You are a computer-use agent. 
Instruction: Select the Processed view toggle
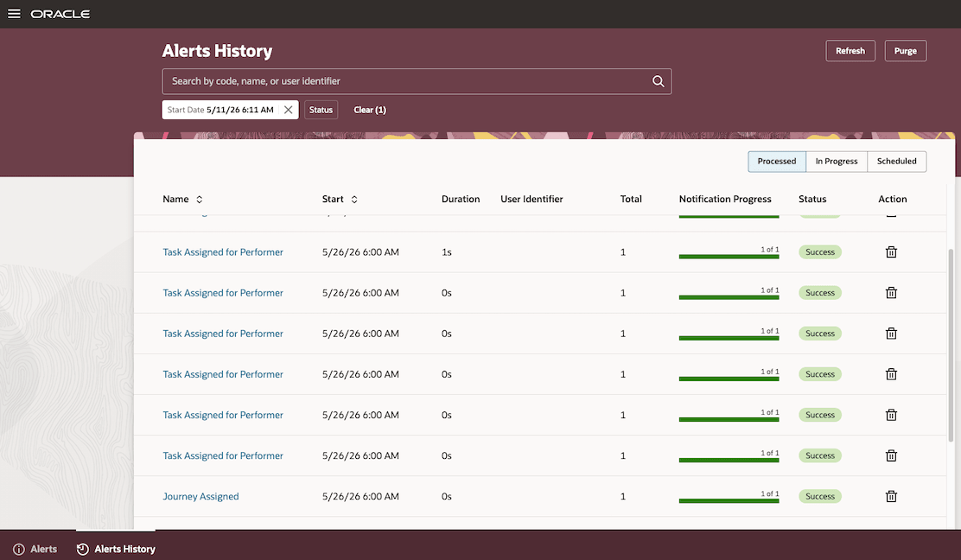coord(777,161)
